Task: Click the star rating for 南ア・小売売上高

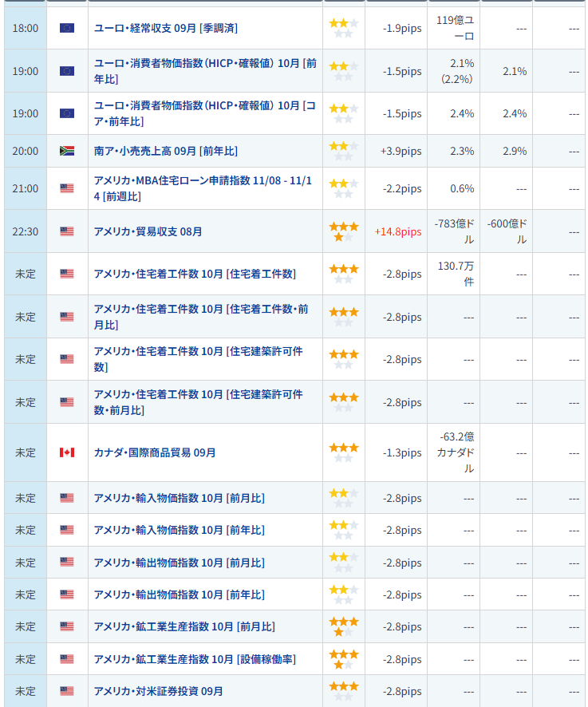Action: click(344, 151)
